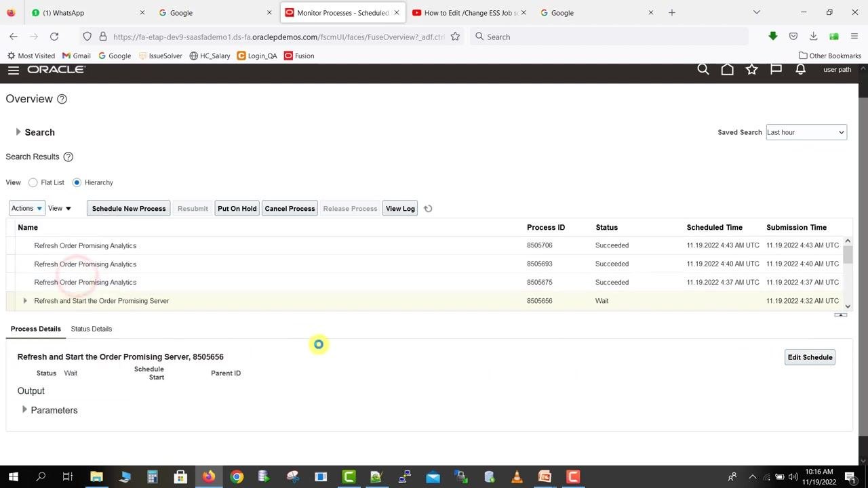Viewport: 868px width, 488px height.
Task: Open the Oracle navigator hamburger menu
Action: 13,70
